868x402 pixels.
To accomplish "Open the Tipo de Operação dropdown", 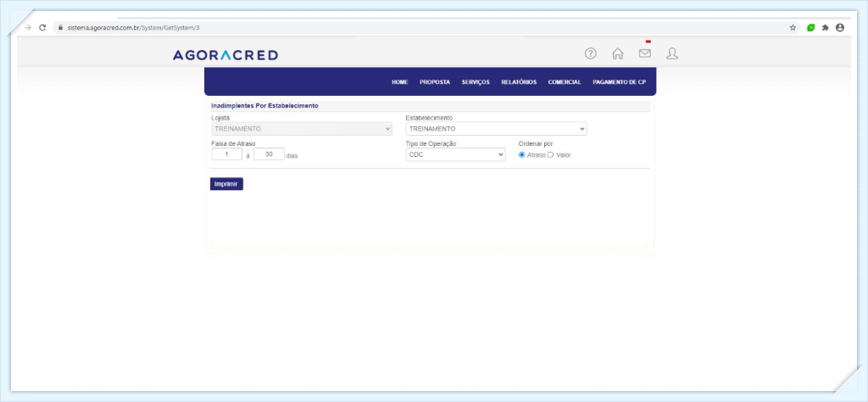I will (x=455, y=155).
